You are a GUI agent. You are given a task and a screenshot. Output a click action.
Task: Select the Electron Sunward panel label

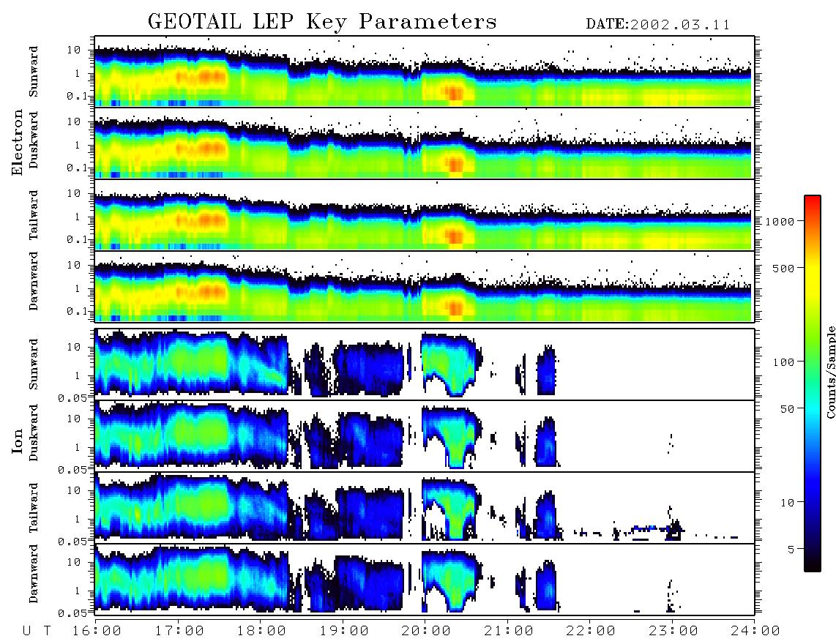34,72
